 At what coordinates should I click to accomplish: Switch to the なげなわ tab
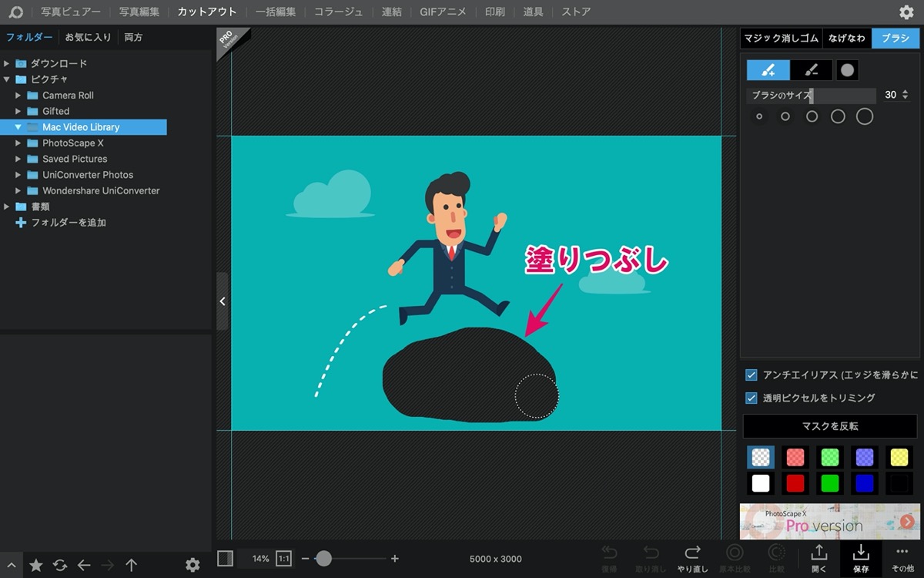[x=847, y=38]
